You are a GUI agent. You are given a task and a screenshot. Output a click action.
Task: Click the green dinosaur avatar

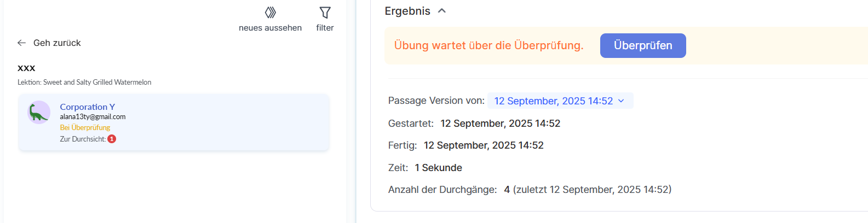click(39, 113)
